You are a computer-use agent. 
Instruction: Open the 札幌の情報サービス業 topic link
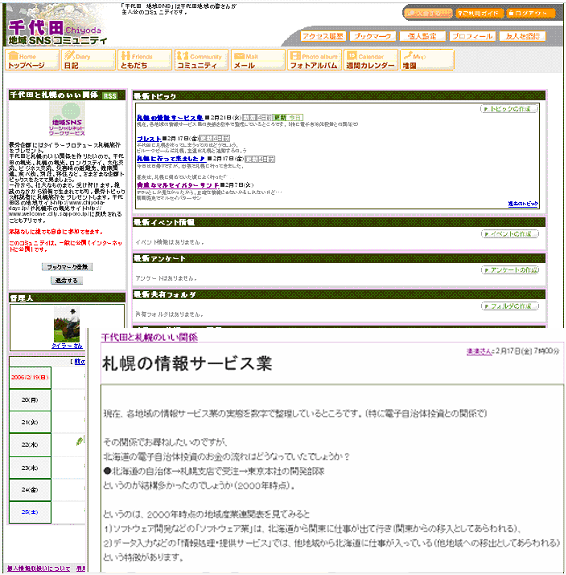pos(170,117)
